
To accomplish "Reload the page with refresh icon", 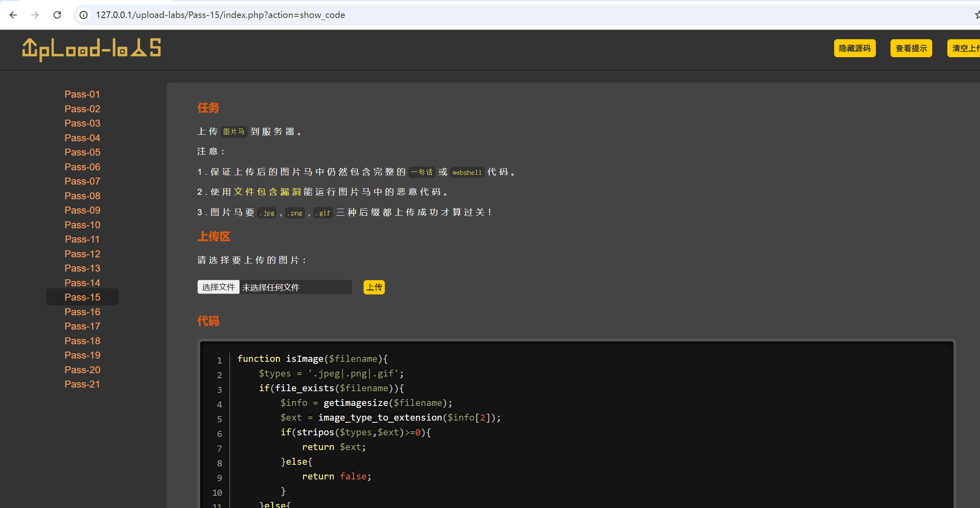I will coord(57,15).
